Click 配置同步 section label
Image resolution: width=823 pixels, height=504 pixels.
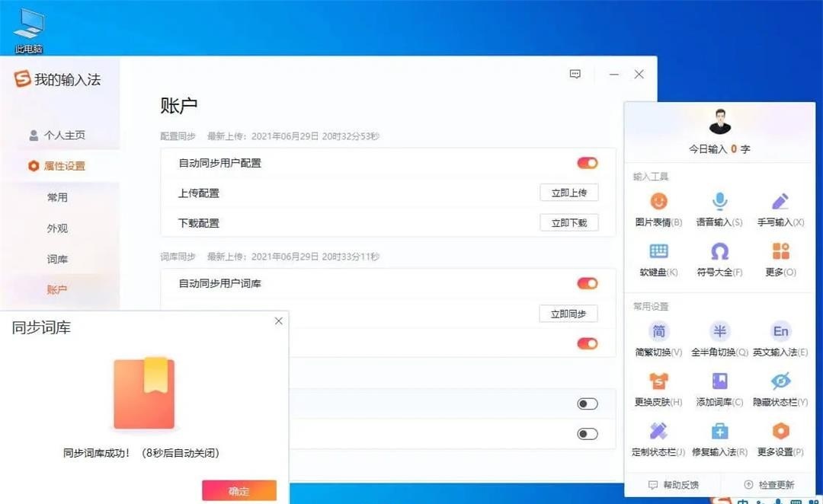tap(178, 136)
